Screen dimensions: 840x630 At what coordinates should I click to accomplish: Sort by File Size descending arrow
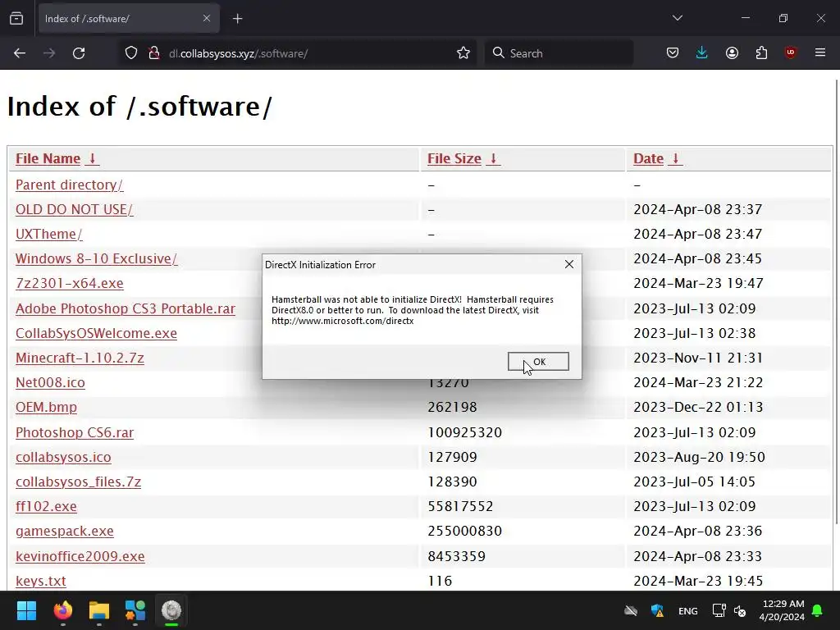(x=493, y=158)
